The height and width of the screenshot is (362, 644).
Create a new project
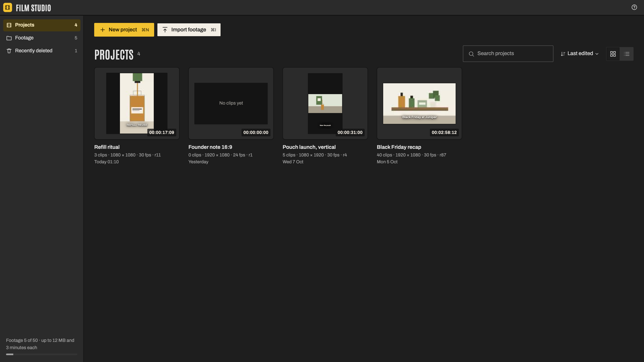click(124, 30)
